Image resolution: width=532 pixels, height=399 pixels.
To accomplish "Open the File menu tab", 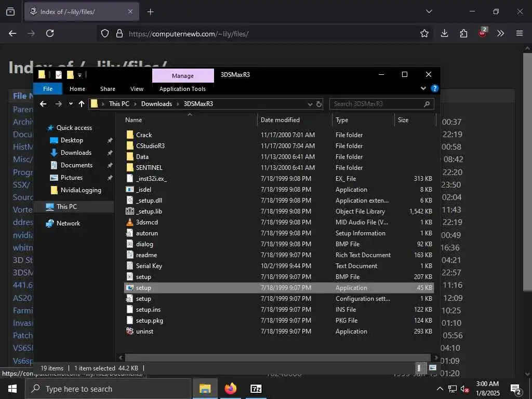I will coord(48,89).
